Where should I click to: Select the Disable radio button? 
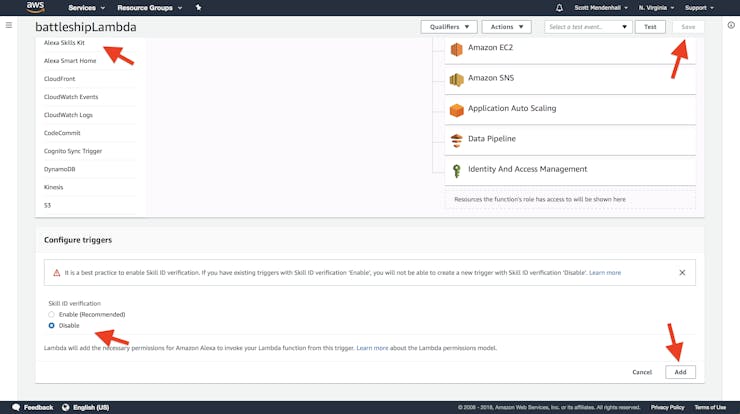(x=51, y=325)
